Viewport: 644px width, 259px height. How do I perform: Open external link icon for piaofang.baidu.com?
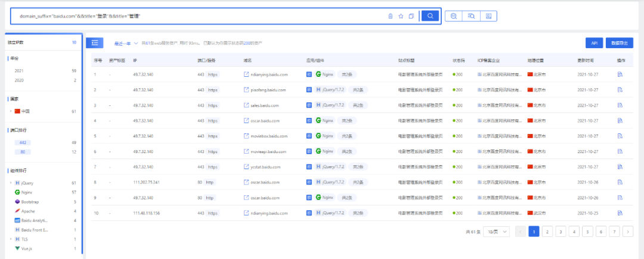click(x=246, y=90)
